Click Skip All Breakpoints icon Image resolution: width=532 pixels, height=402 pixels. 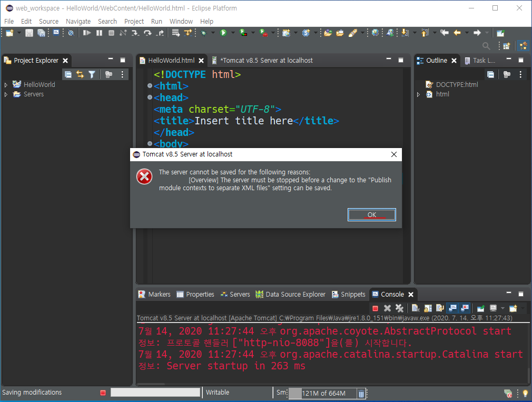pyautogui.click(x=71, y=33)
